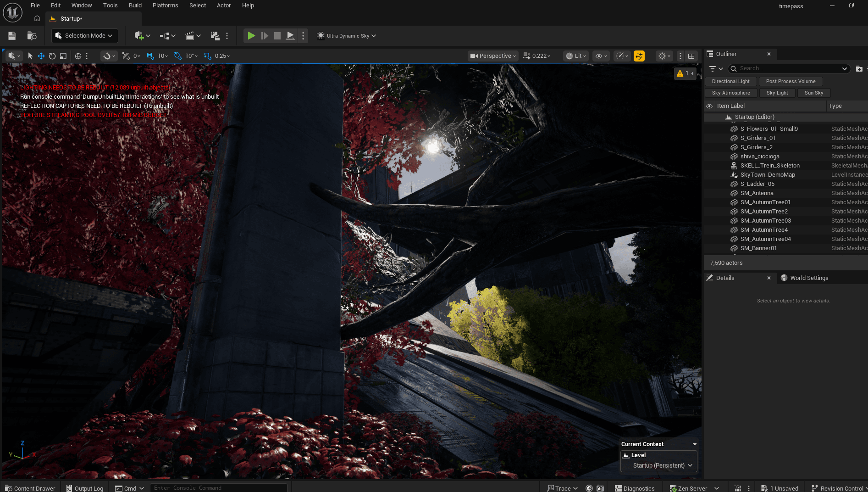The width and height of the screenshot is (868, 492).
Task: Open Browse content folder icon
Action: (32, 36)
